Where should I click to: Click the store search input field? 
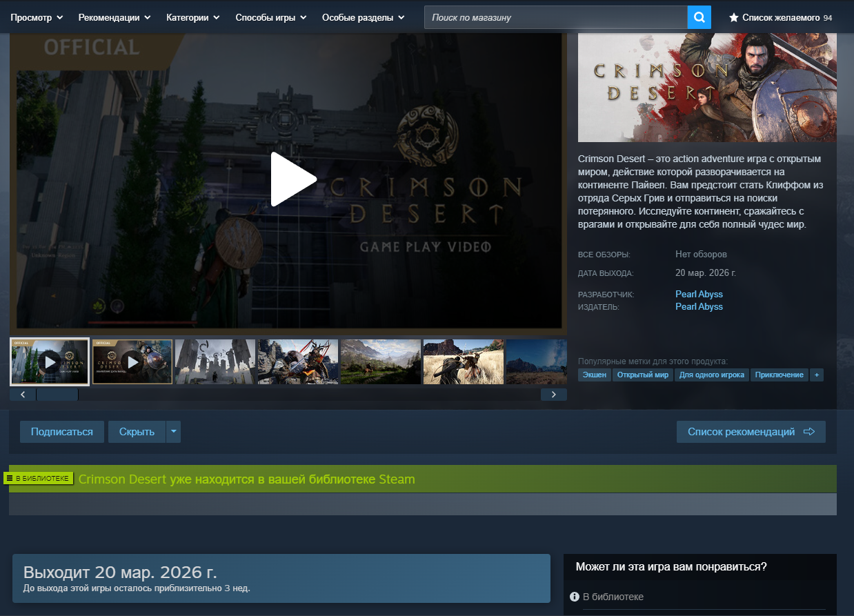coord(556,17)
